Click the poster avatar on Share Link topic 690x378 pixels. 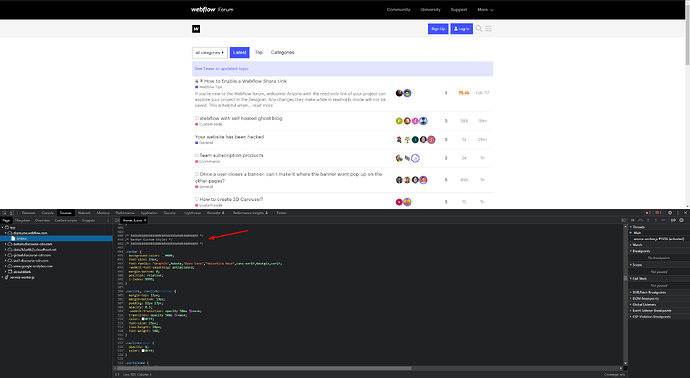pos(399,93)
